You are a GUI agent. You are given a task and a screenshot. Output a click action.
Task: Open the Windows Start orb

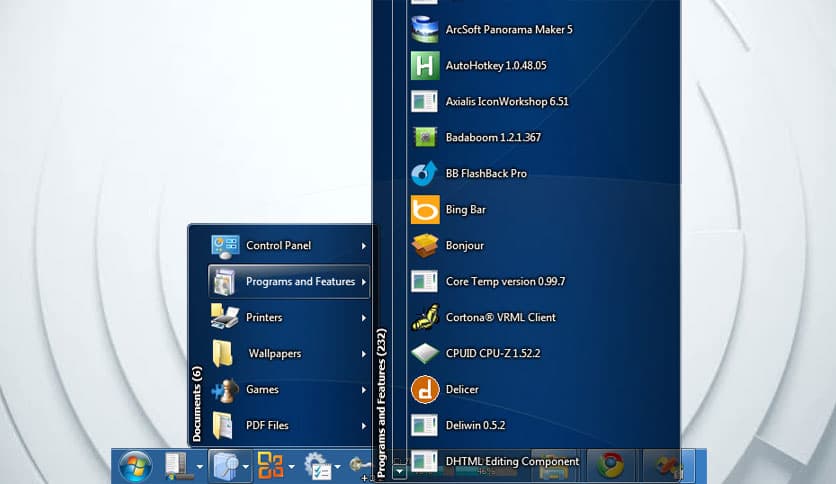coord(135,467)
